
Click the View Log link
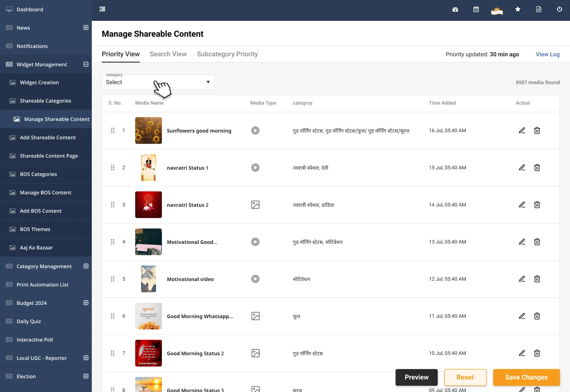[x=547, y=54]
